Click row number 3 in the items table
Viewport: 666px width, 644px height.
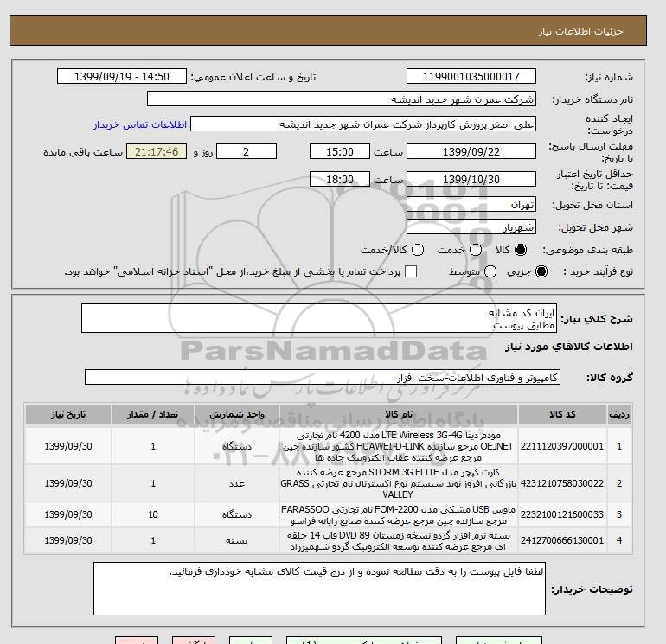pos(619,514)
